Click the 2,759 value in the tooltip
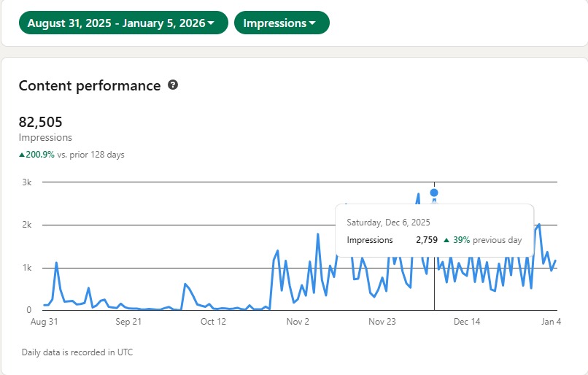Viewport: 588px width, 375px height. click(x=427, y=240)
